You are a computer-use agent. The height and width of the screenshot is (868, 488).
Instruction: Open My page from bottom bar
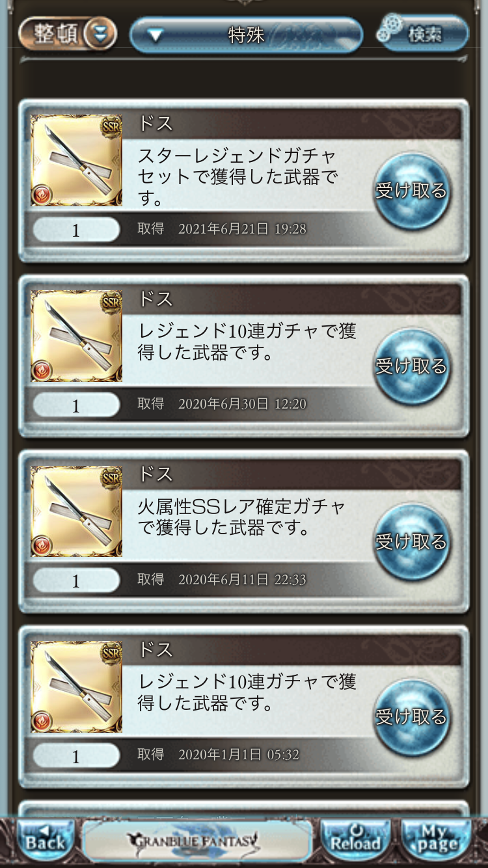coord(437,842)
